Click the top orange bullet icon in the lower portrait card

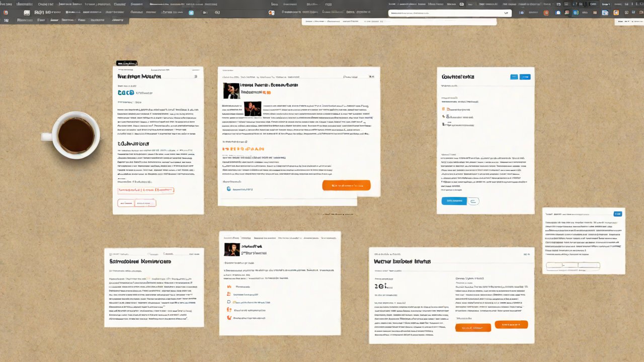pos(229,286)
